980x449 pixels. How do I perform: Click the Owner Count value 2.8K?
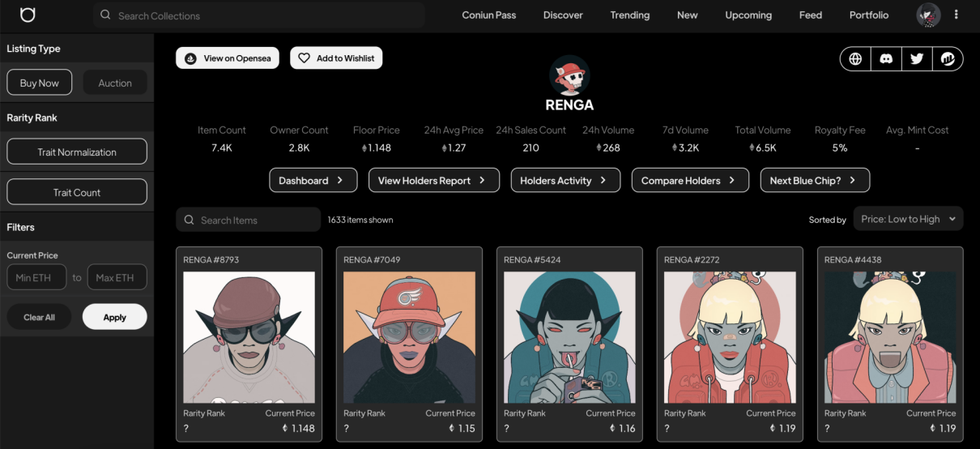tap(299, 148)
